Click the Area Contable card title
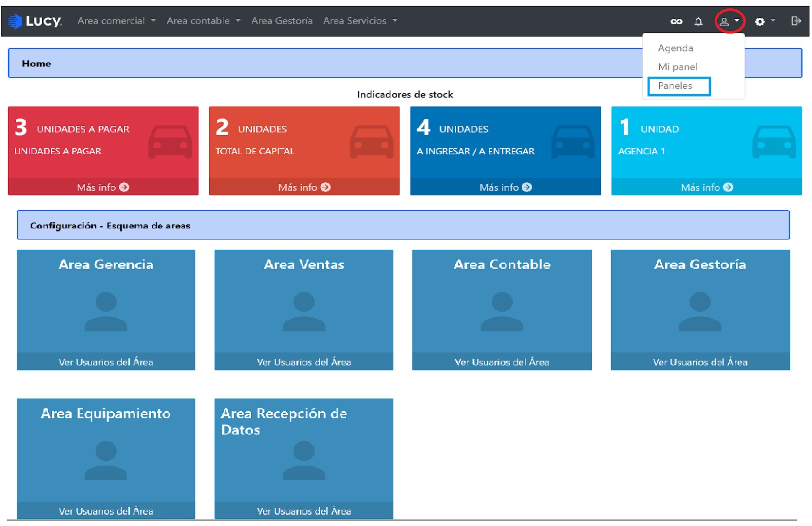The image size is (812, 526). [x=502, y=265]
